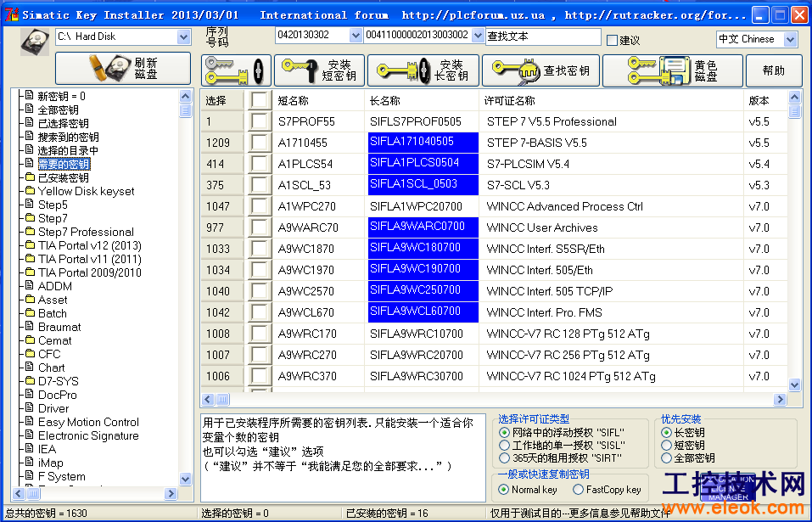The image size is (812, 522).
Task: Click document icon for Electronic Signature
Action: coord(30,435)
